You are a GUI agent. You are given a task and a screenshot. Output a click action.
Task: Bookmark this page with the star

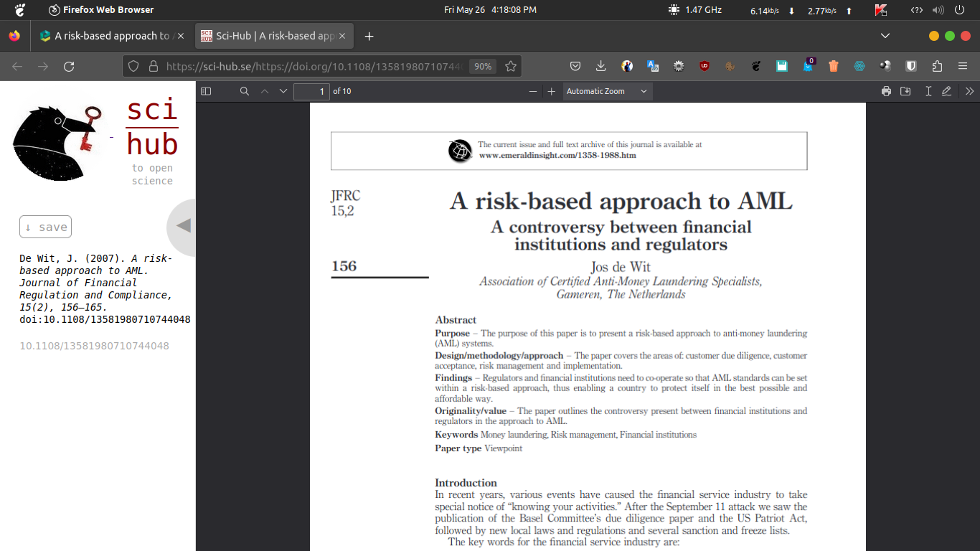click(511, 66)
